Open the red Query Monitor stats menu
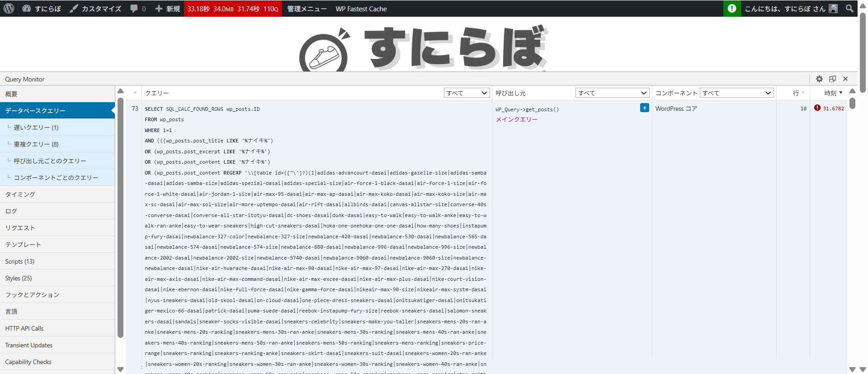The image size is (868, 374). click(x=233, y=9)
